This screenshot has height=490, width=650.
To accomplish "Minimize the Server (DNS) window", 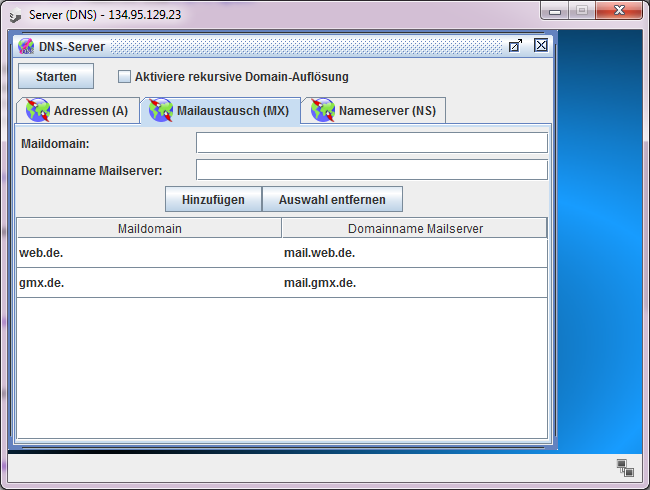I will tap(555, 11).
